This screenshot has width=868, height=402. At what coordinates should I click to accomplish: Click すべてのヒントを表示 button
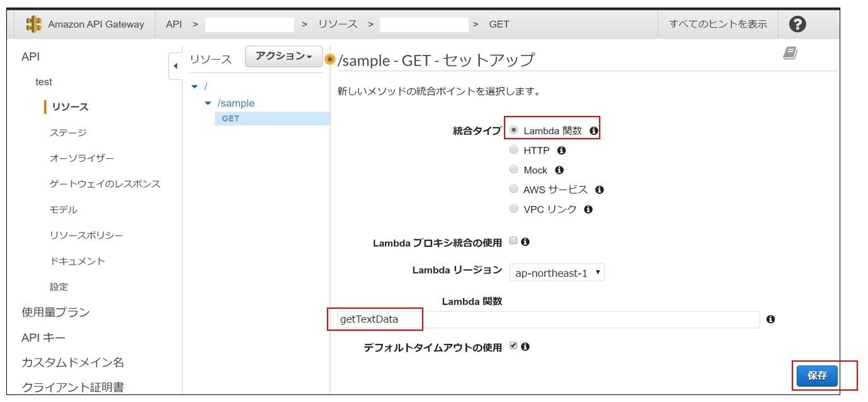718,24
